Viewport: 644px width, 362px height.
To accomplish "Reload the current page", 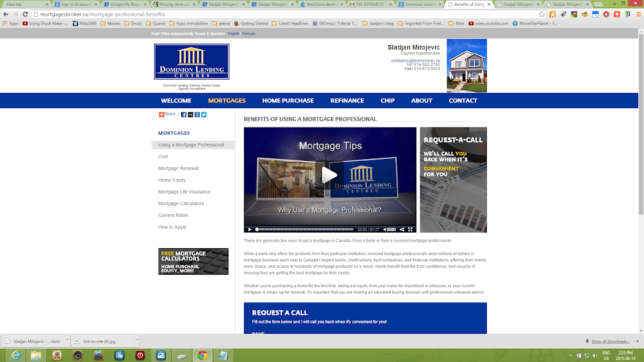I will (25, 14).
